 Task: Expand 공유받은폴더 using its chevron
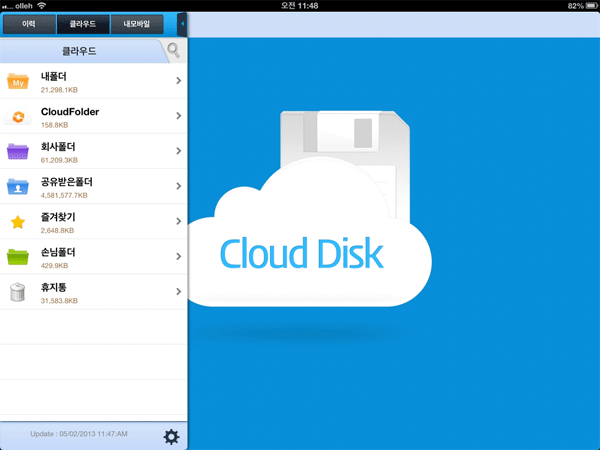point(178,186)
